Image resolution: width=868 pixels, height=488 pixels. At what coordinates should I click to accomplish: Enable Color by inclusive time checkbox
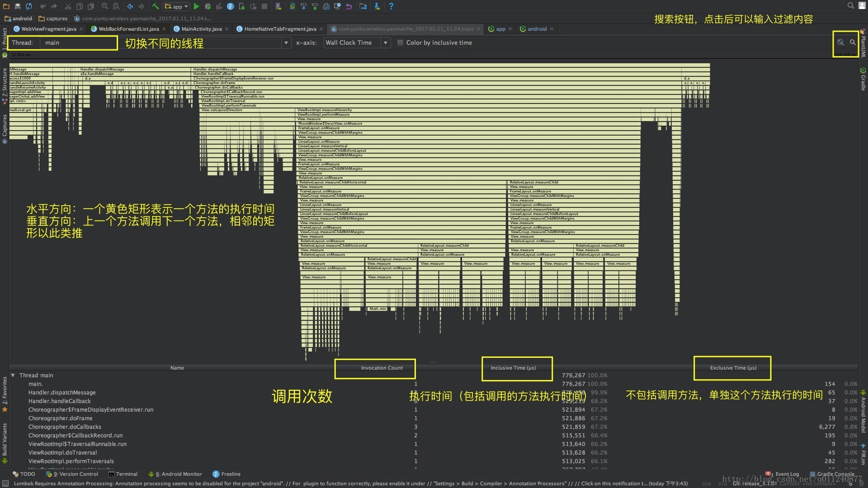400,42
